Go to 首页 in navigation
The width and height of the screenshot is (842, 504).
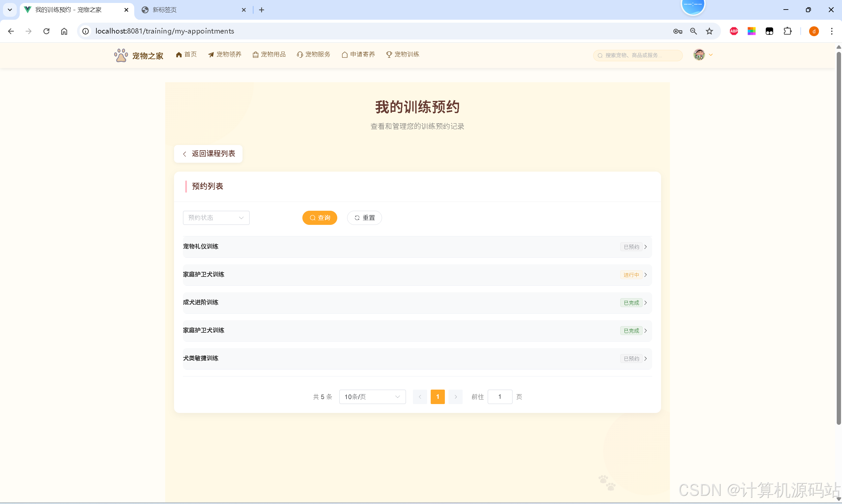186,54
